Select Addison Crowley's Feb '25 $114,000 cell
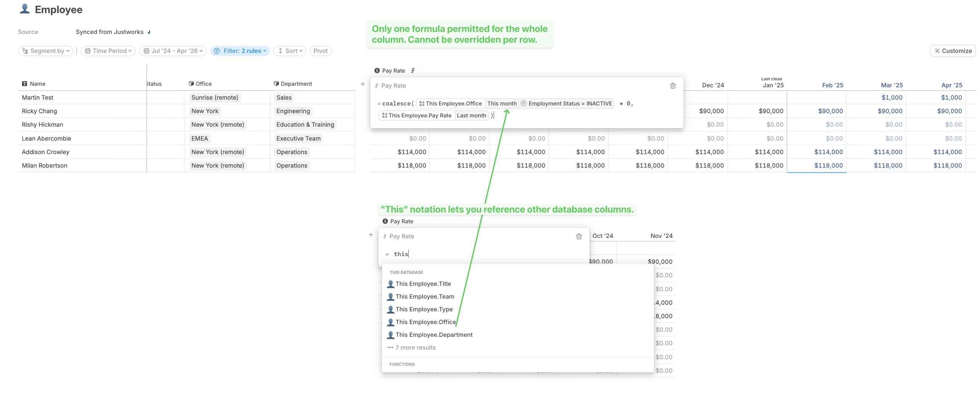 point(817,152)
